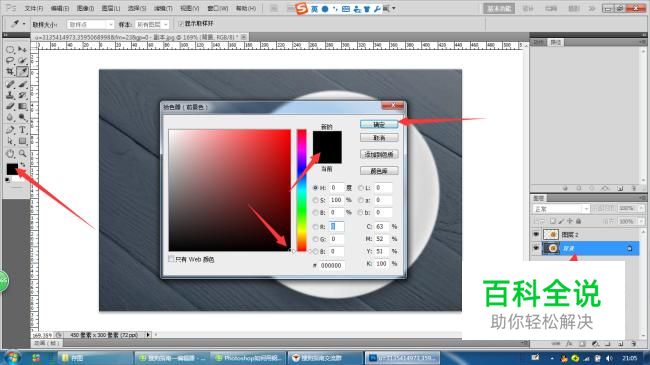Select the Lasso tool
This screenshot has width=650, height=365.
(x=10, y=61)
